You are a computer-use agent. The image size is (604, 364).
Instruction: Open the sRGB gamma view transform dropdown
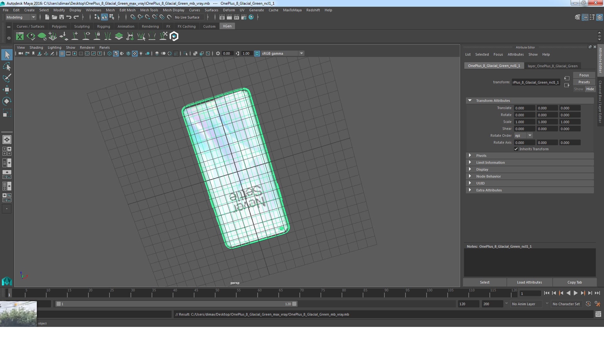282,53
